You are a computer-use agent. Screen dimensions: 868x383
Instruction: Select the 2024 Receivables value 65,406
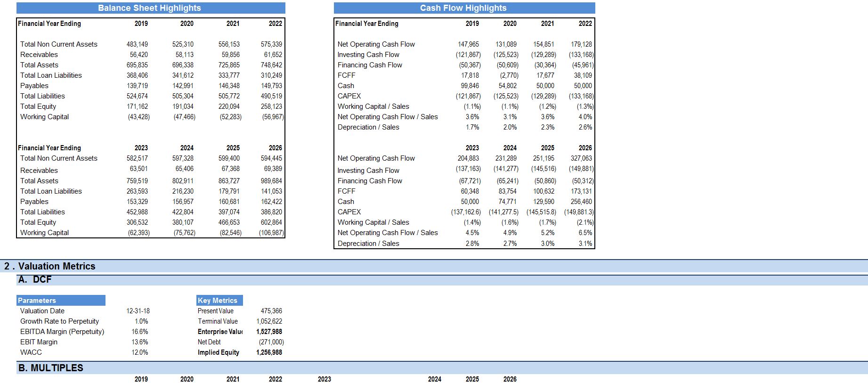coord(184,169)
